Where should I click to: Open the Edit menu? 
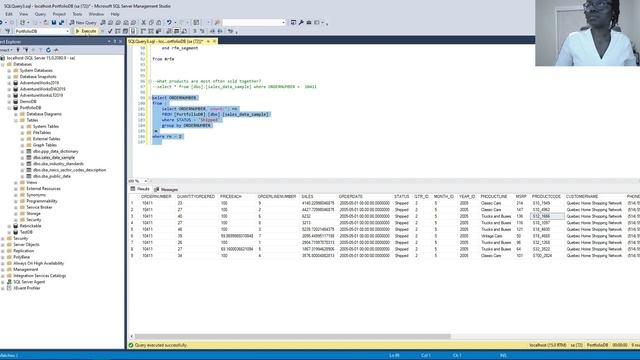9,14
